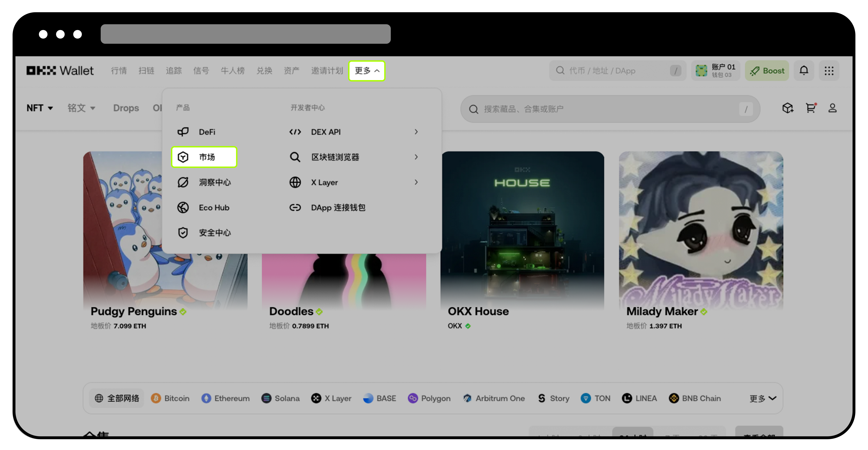Click the 安全中心 shield icon
This screenshot has height=450, width=868.
(x=183, y=233)
